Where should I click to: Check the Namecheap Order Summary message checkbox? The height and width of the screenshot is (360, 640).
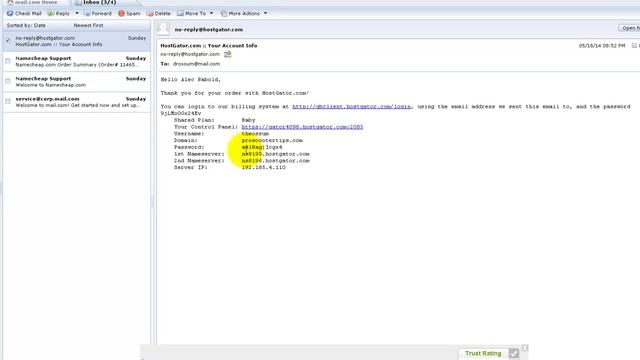point(8,61)
